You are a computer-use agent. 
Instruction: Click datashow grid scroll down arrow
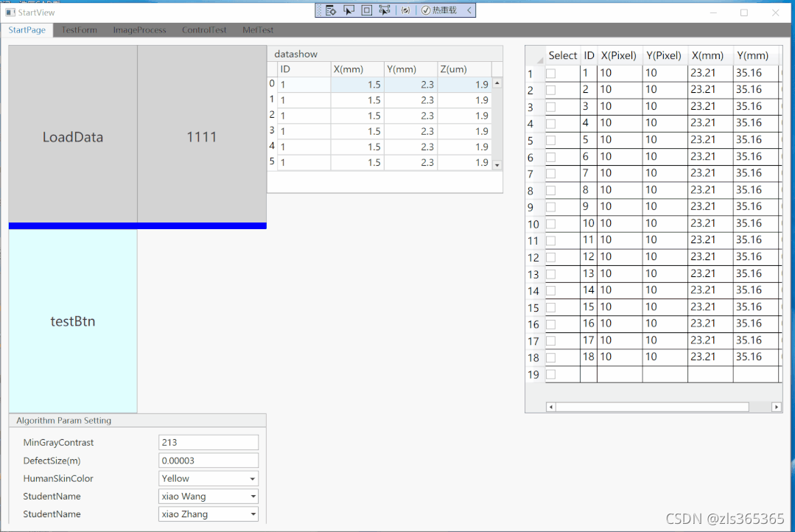coord(497,165)
